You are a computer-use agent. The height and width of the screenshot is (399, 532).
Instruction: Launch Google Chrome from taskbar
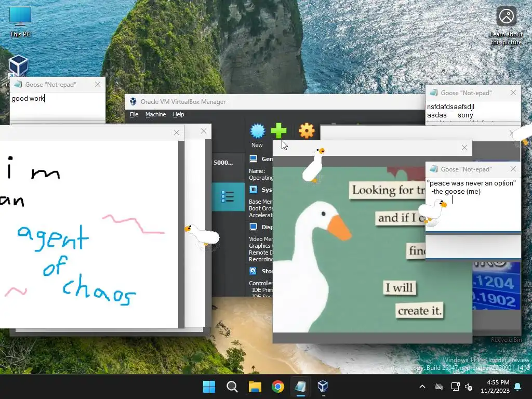click(277, 387)
